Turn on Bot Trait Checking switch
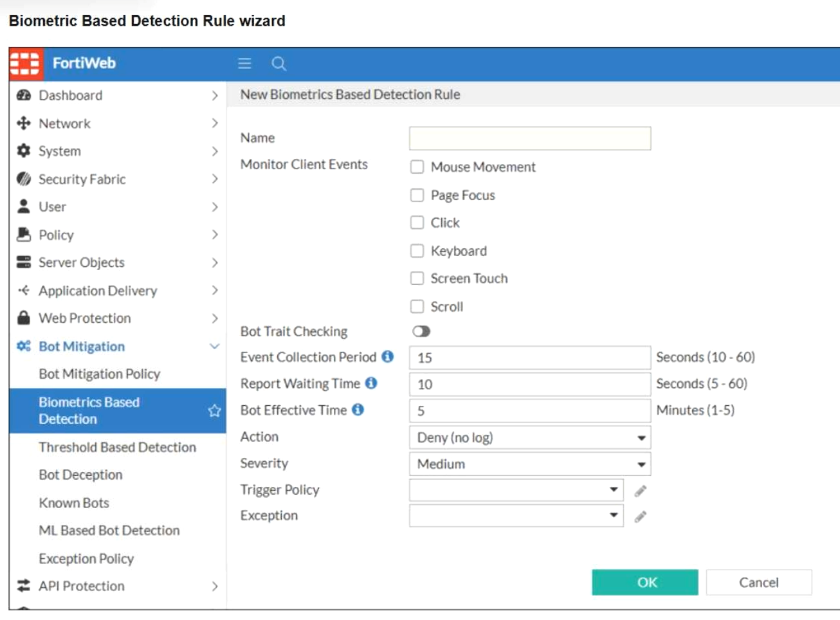This screenshot has width=840, height=620. pos(421,331)
